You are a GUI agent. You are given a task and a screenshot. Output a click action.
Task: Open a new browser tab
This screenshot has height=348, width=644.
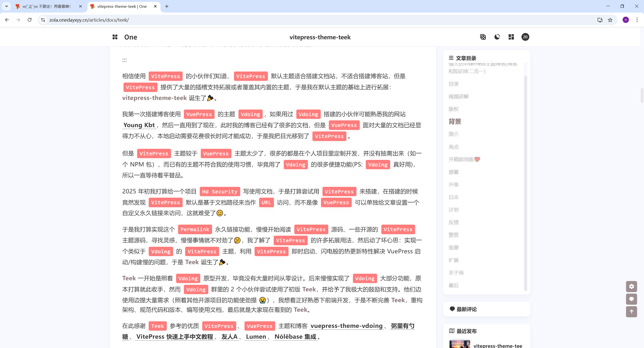pos(167,6)
